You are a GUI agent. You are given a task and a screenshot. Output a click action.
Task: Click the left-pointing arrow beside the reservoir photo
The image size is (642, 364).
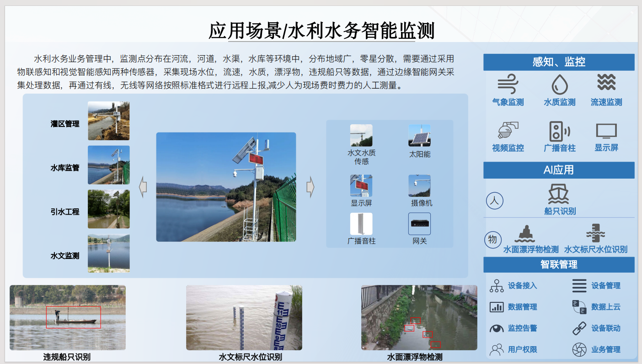pyautogui.click(x=143, y=187)
